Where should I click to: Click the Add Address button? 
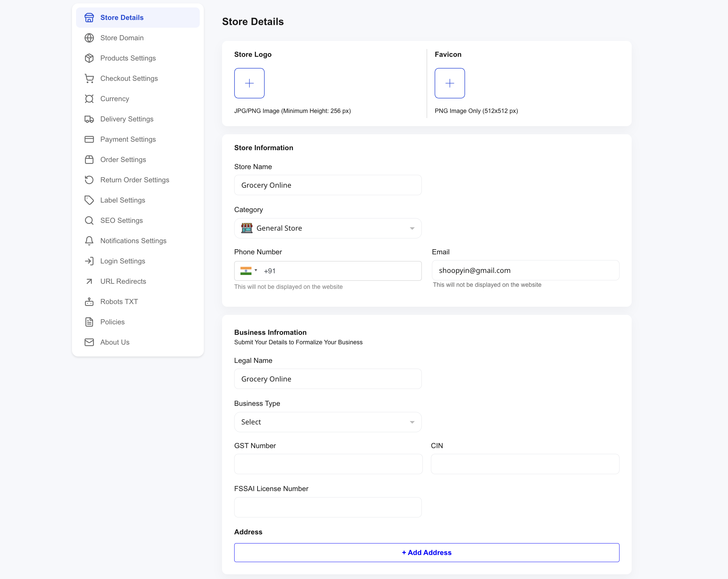427,553
